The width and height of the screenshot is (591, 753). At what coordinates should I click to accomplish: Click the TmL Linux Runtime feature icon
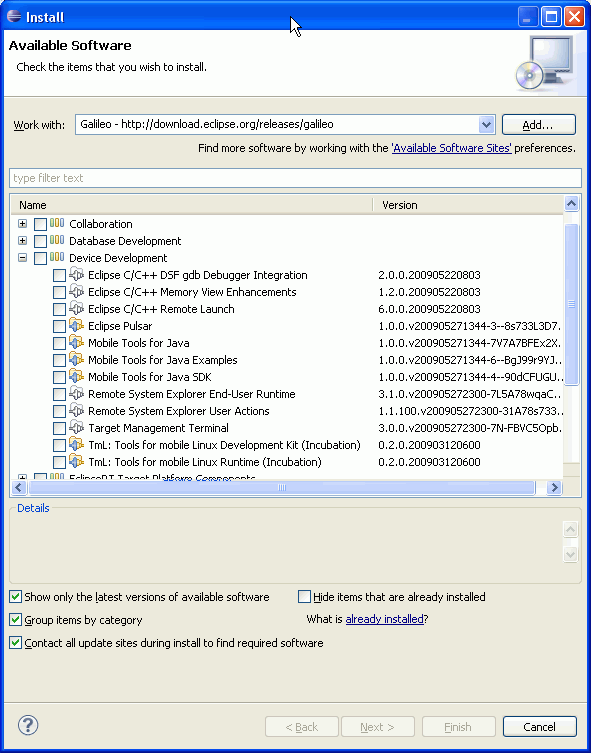point(77,462)
